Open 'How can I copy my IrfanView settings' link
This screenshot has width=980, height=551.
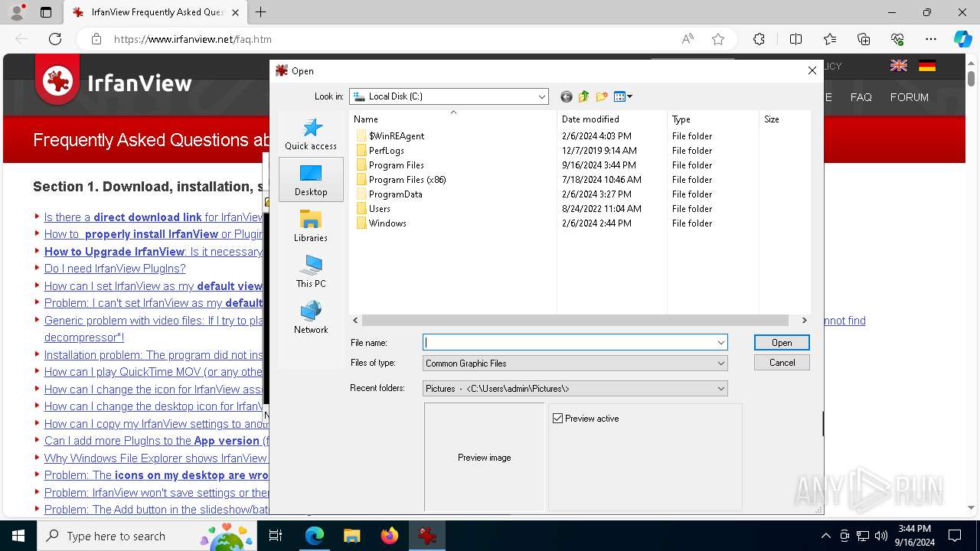pyautogui.click(x=156, y=424)
